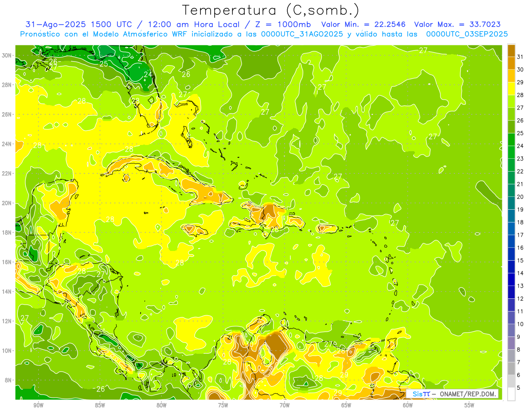Click the SisTT ONAMET/REP.DOM. logo box
The height and width of the screenshot is (411, 532).
click(452, 394)
